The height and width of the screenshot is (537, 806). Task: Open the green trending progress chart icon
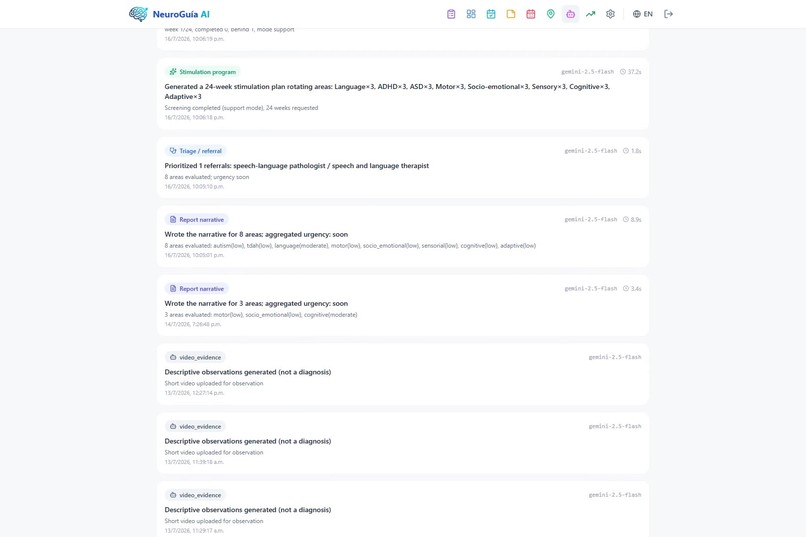[x=590, y=14]
